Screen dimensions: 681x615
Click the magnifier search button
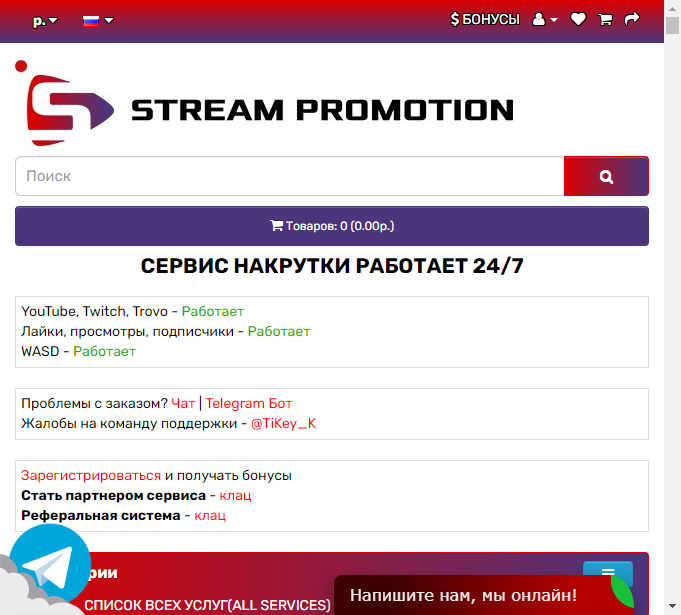tap(606, 176)
